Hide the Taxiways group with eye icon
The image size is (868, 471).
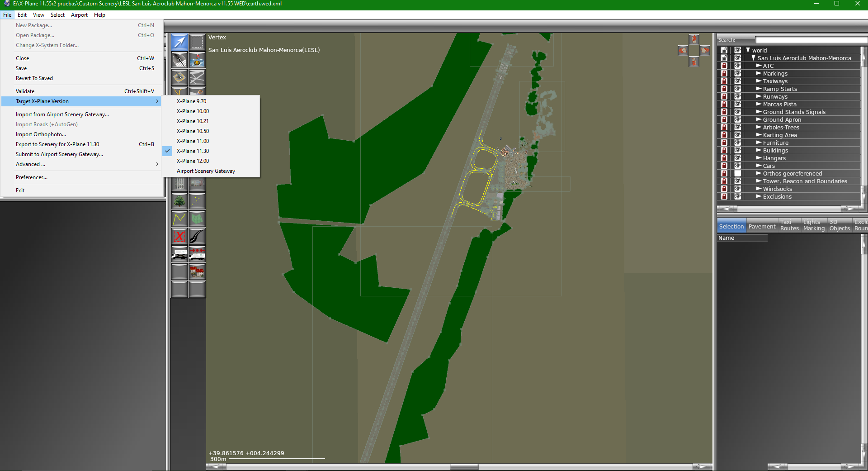(x=737, y=81)
